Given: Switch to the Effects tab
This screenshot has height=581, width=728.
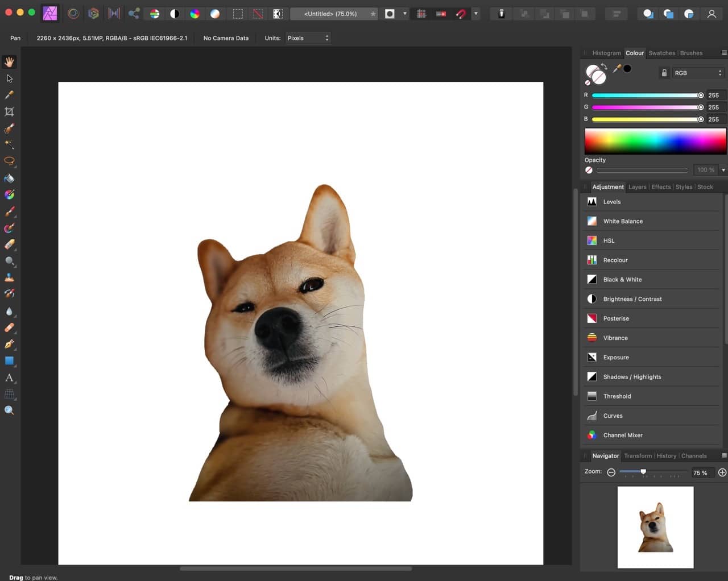Looking at the screenshot, I should click(661, 186).
